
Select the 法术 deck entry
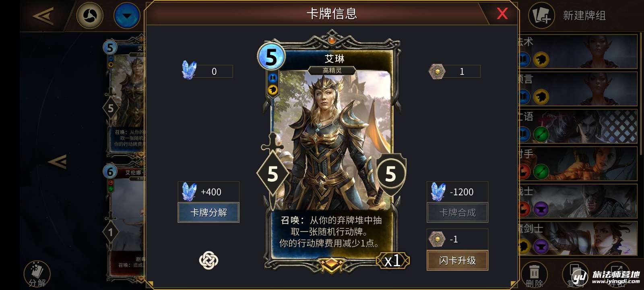tap(577, 51)
